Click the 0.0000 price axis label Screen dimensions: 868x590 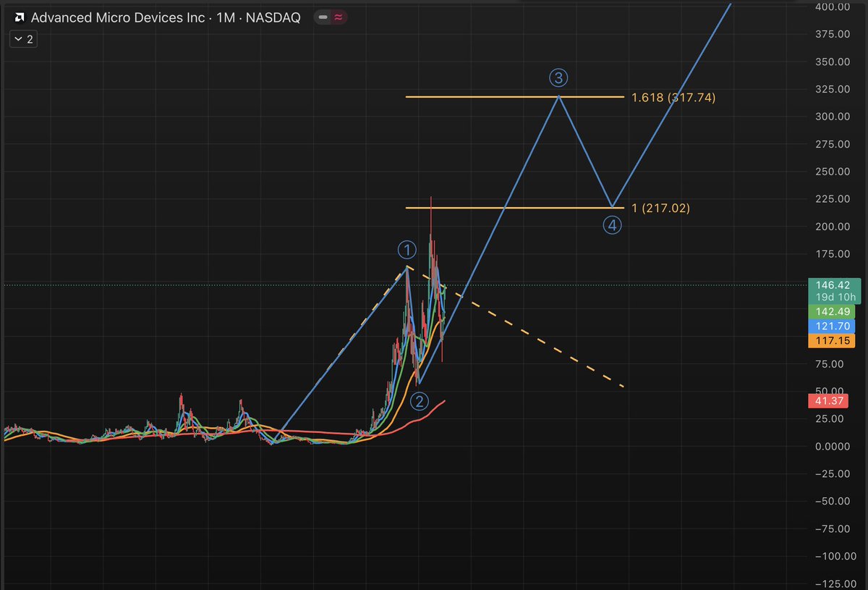point(833,447)
